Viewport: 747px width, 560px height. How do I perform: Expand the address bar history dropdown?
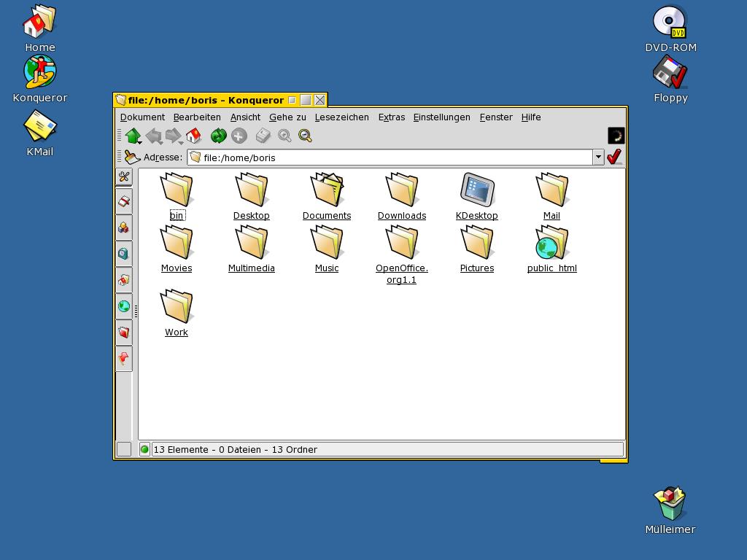click(598, 157)
